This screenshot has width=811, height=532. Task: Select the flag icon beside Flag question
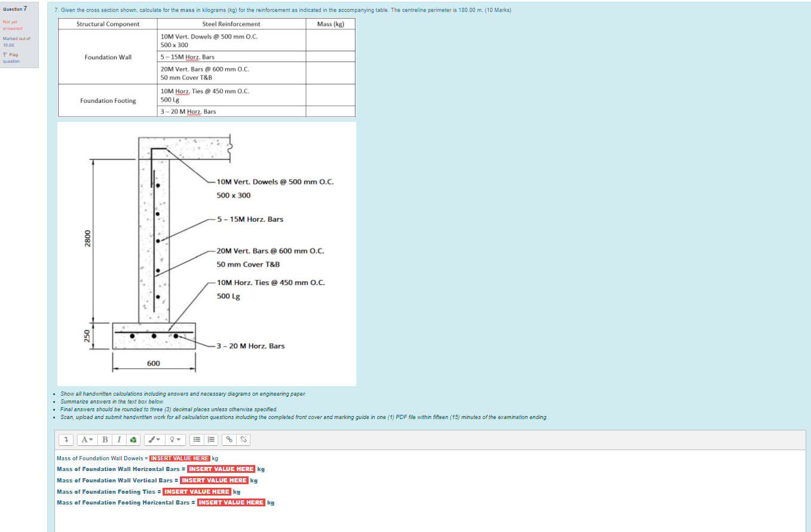coord(5,54)
